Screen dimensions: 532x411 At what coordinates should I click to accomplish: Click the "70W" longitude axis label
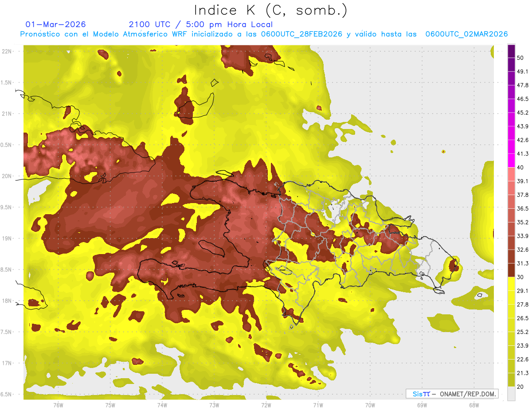370,405
